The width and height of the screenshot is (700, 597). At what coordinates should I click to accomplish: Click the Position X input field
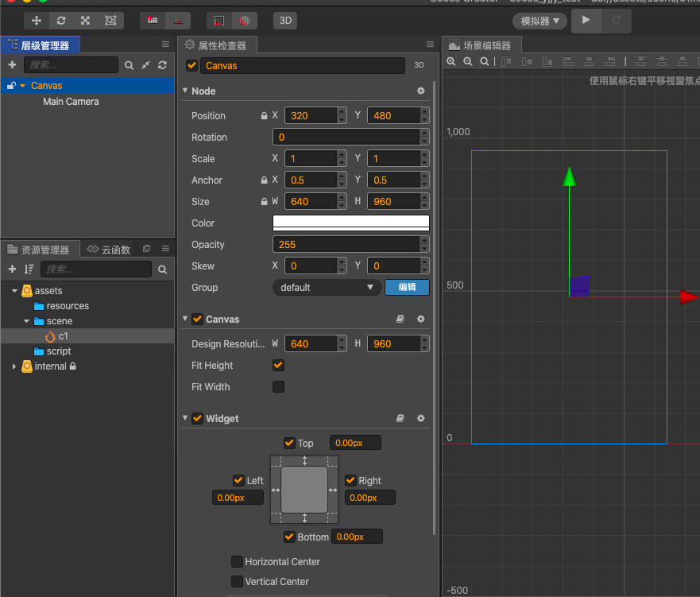coord(311,115)
